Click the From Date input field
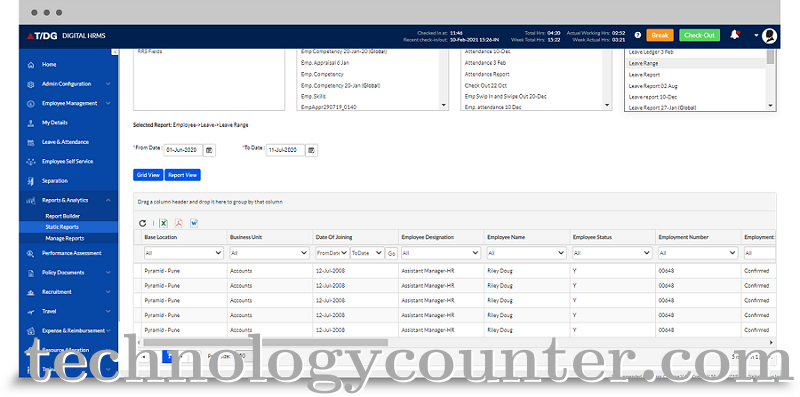Image resolution: width=800 pixels, height=397 pixels. click(x=184, y=150)
